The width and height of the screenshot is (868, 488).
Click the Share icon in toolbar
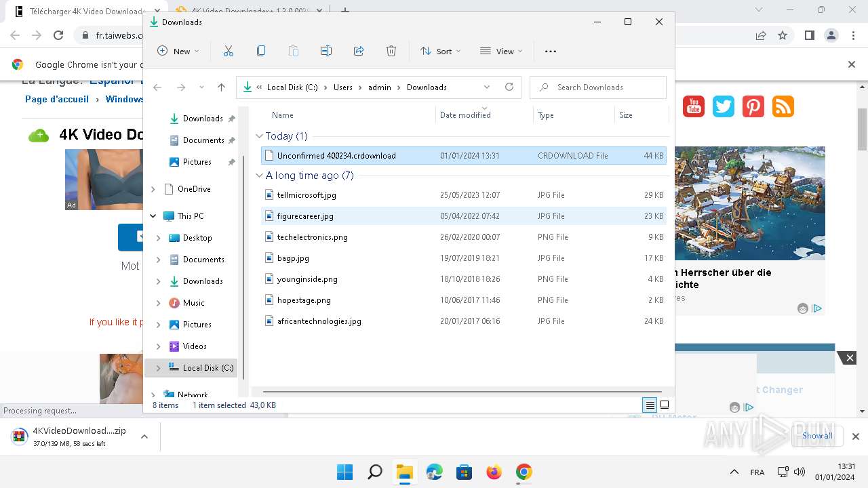(x=359, y=51)
